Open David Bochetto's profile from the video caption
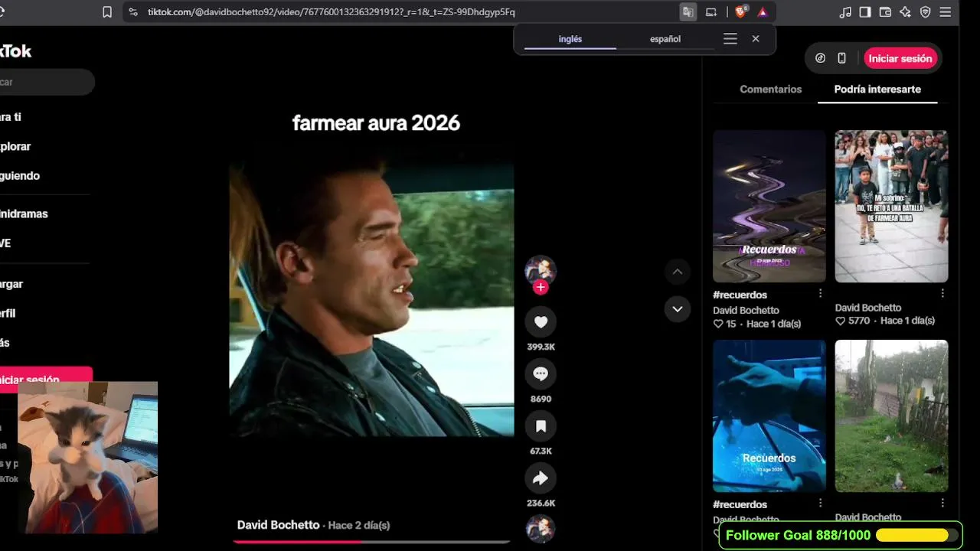The image size is (980, 551). pos(278,525)
